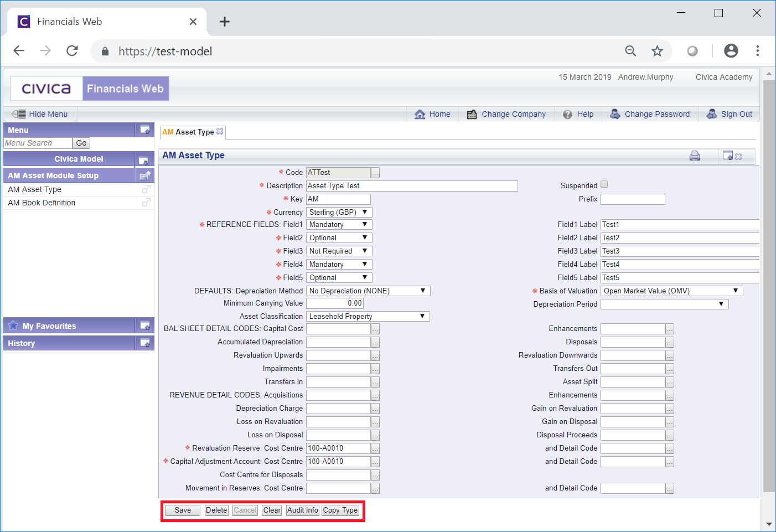
Task: Click the print icon in AM Asset Type header
Action: point(695,156)
